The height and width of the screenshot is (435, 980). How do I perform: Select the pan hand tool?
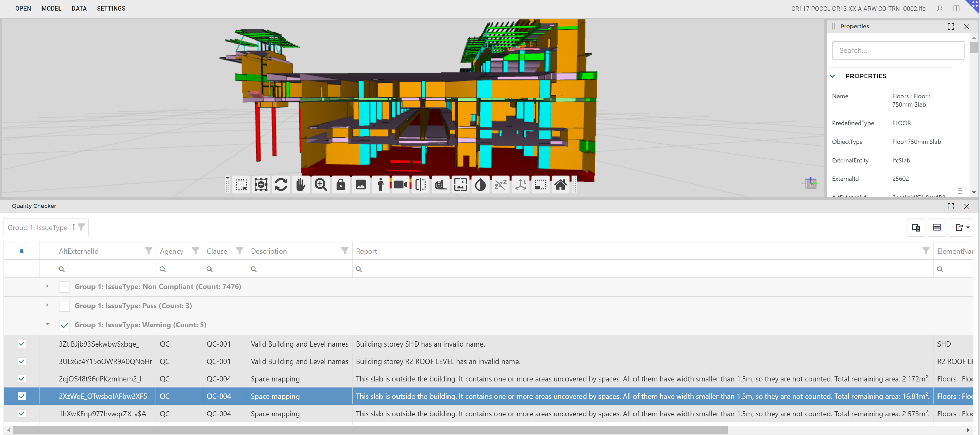(301, 185)
